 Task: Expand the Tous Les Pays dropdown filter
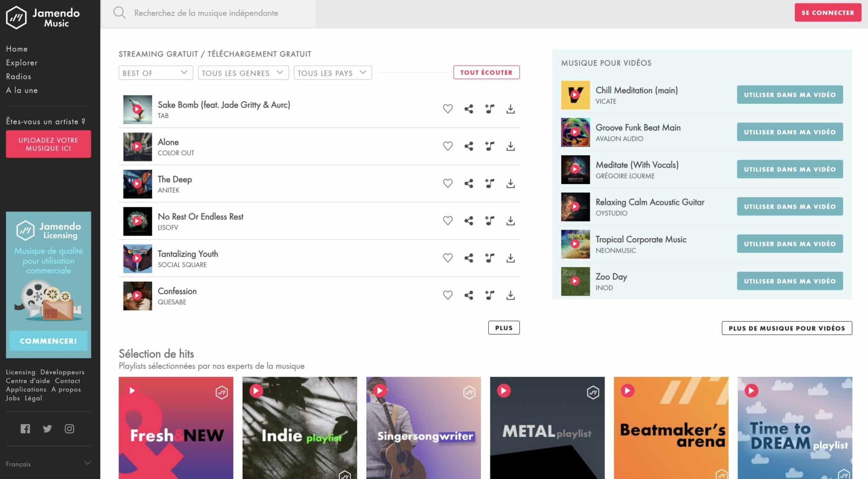click(332, 72)
